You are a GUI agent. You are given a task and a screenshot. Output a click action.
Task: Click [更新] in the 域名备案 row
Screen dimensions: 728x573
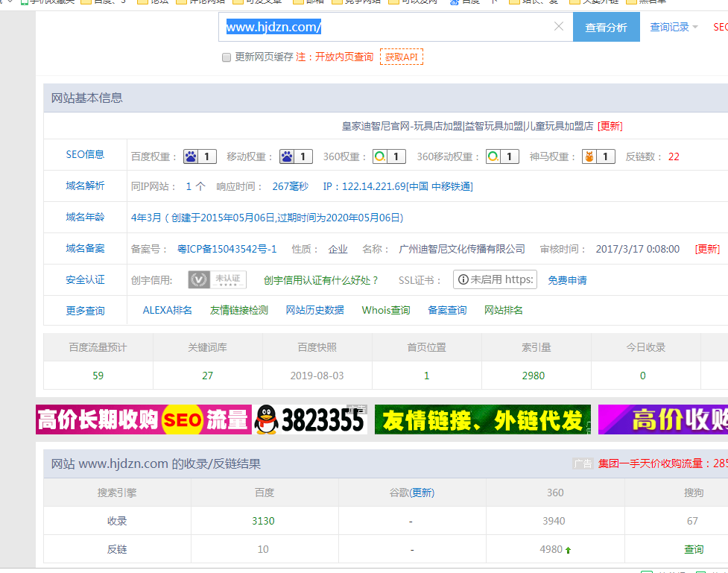click(x=707, y=250)
